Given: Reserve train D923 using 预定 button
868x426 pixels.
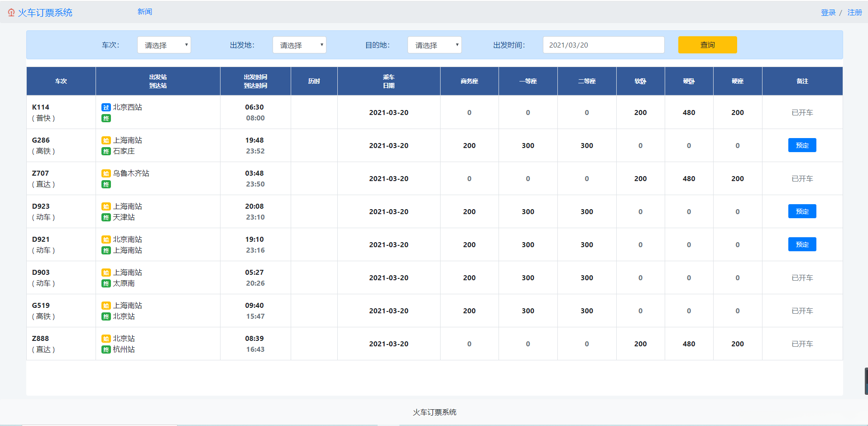Looking at the screenshot, I should tap(802, 211).
